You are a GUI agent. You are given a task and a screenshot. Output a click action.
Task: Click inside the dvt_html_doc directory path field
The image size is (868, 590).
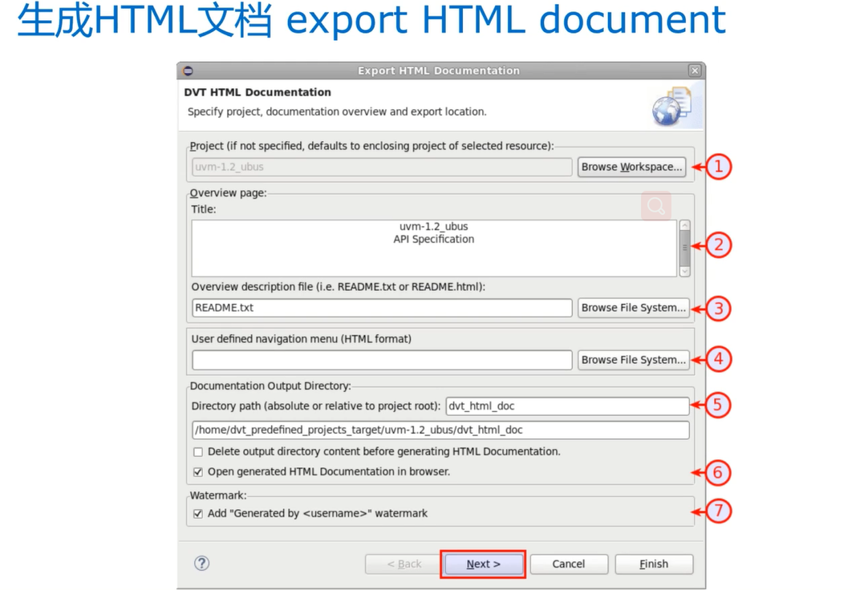click(x=567, y=406)
